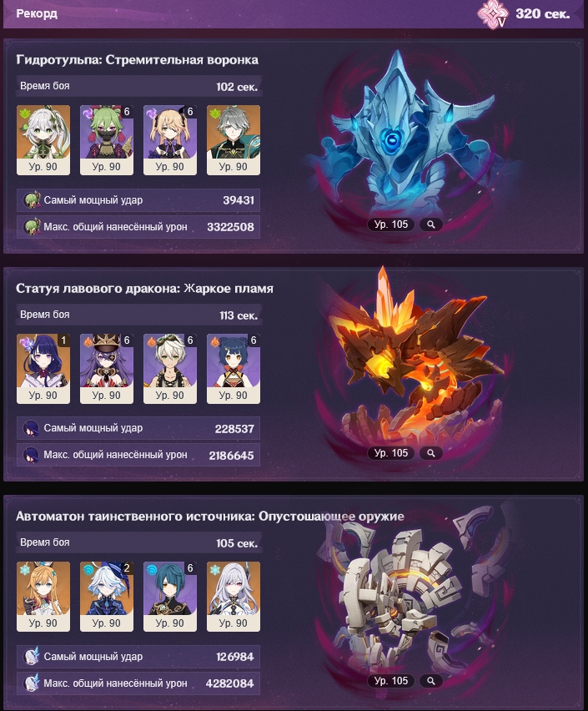588x711 pixels.
Task: Click magnifier icon under lava dragon statue
Action: click(431, 453)
